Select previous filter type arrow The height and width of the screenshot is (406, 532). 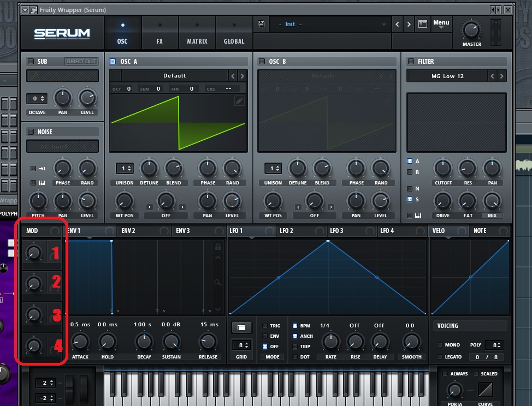click(492, 76)
